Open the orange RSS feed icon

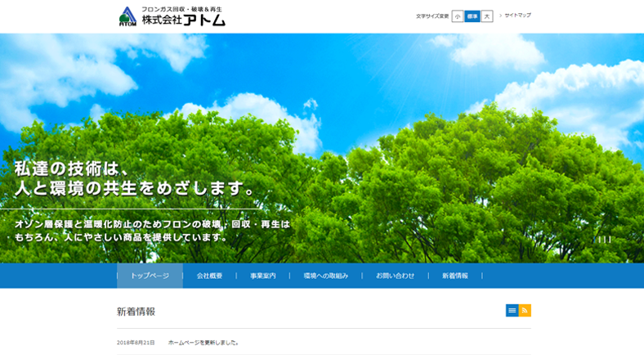pos(525,311)
